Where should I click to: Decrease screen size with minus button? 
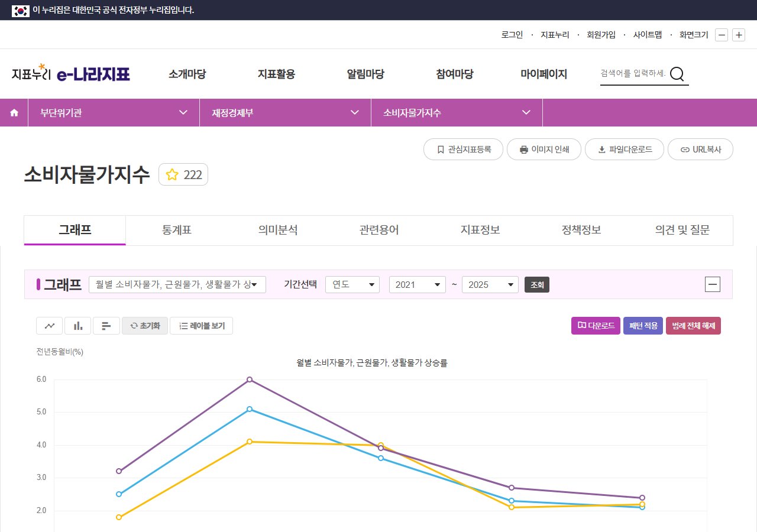pos(722,35)
